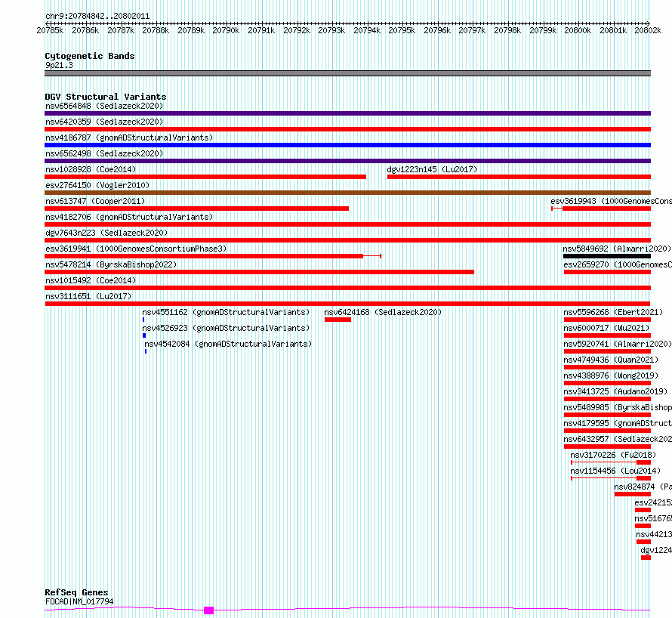
Task: Click nsv4179595 variant label
Action: click(618, 423)
